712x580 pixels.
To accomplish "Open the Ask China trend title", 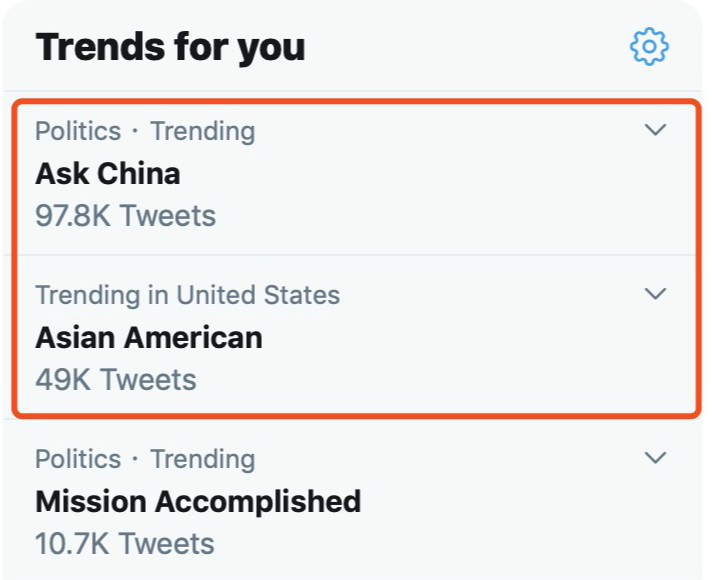I will [x=108, y=174].
